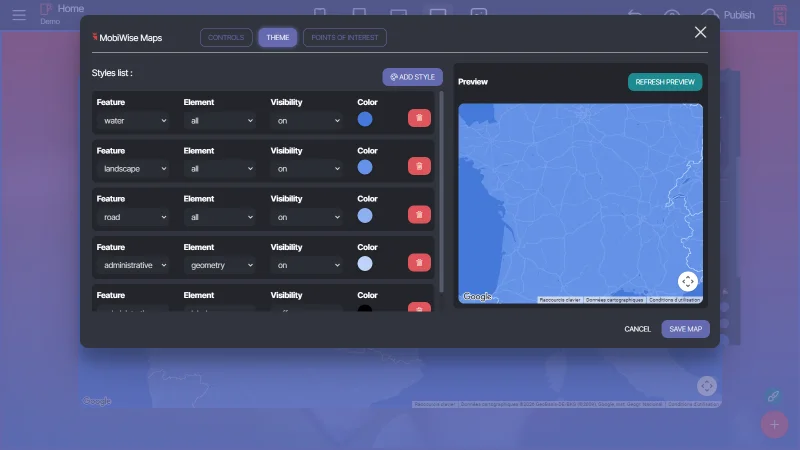Image resolution: width=800 pixels, height=450 pixels.
Task: Open the Feature dropdown set to administrative
Action: coord(133,265)
